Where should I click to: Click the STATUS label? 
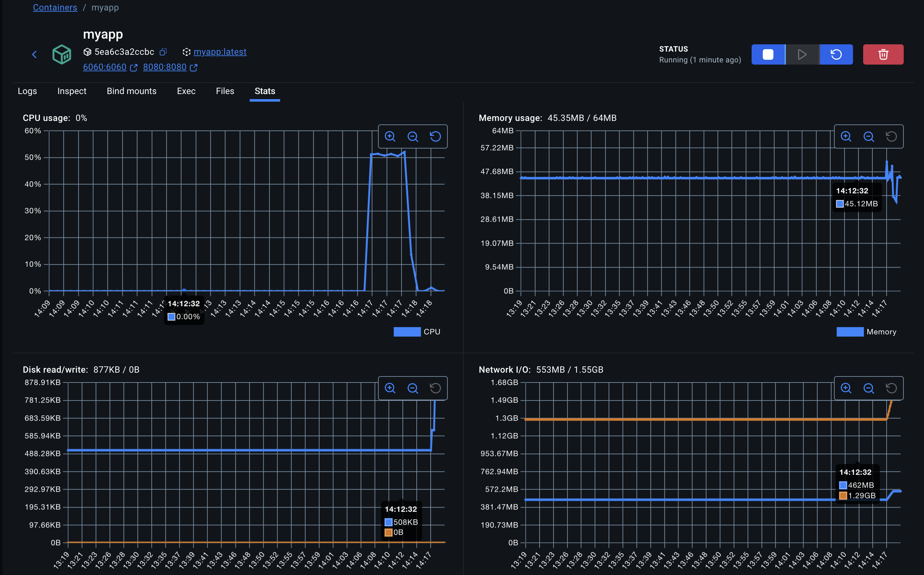674,49
